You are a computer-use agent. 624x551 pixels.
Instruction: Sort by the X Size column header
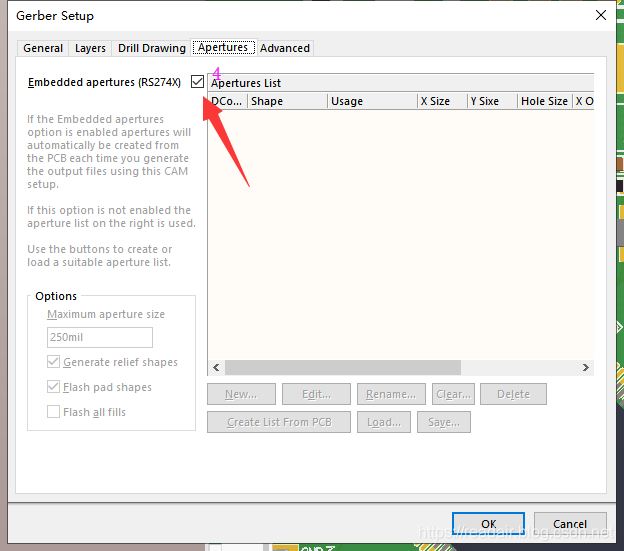click(442, 101)
